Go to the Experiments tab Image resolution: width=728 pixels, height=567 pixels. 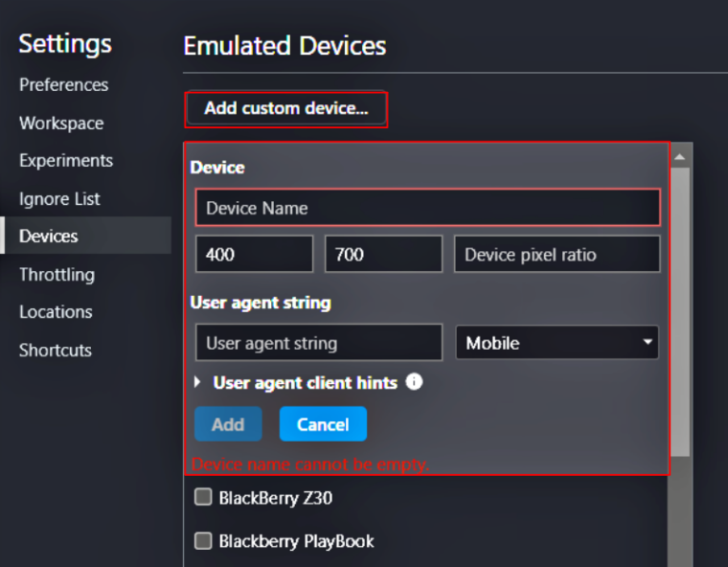66,160
